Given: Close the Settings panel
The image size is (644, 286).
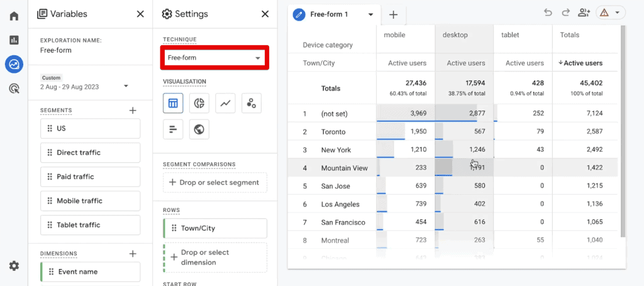Looking at the screenshot, I should point(265,14).
